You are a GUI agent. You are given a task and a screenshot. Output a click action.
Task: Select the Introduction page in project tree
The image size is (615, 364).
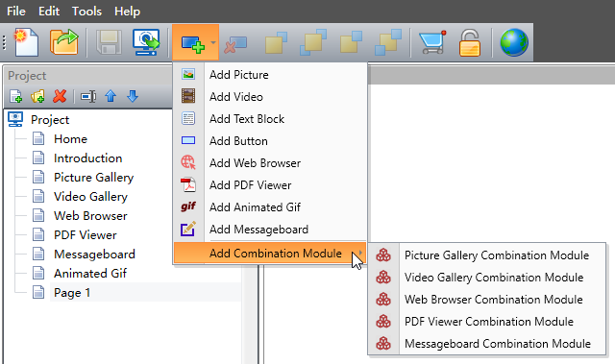(x=87, y=158)
